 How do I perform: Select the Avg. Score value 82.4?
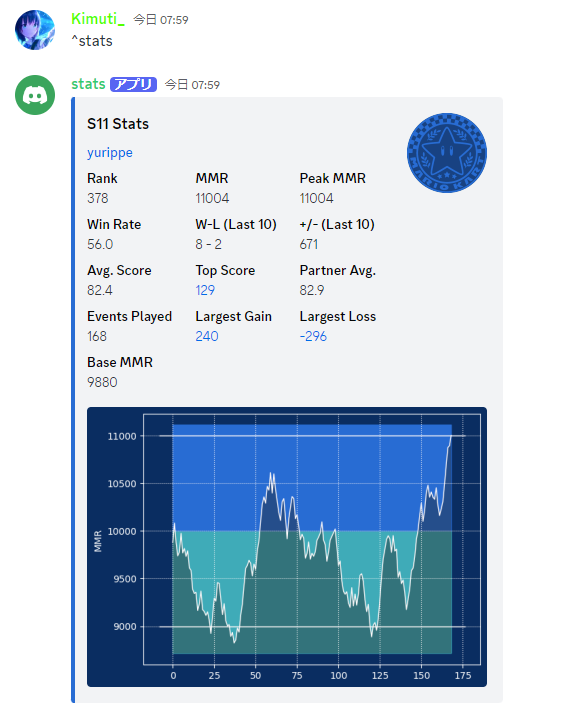[99, 290]
